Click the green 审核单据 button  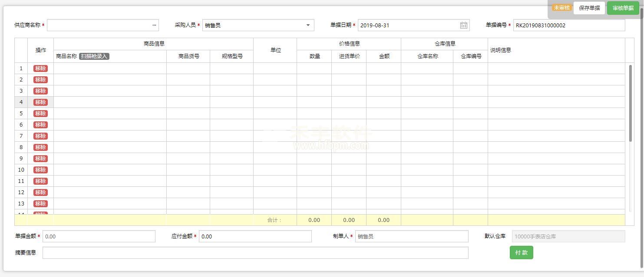(x=623, y=8)
